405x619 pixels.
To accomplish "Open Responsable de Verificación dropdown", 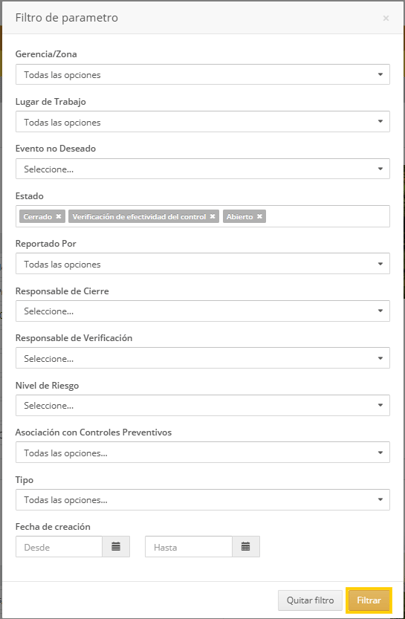I will click(x=202, y=358).
